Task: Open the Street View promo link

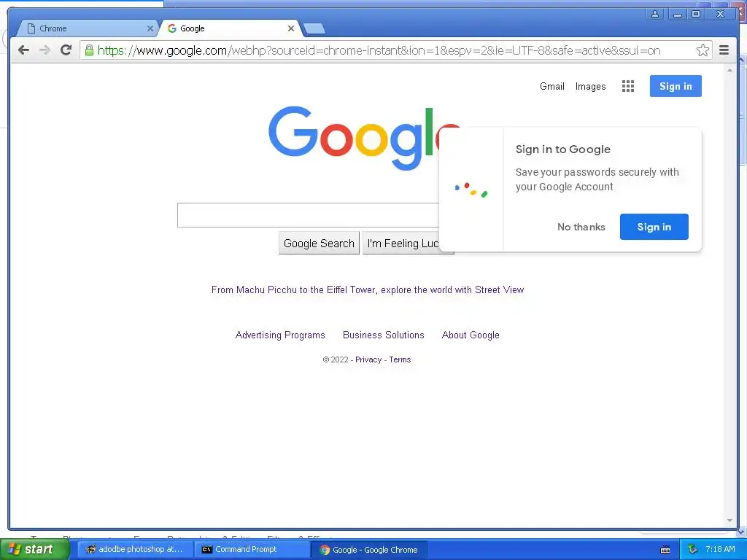Action: [368, 289]
